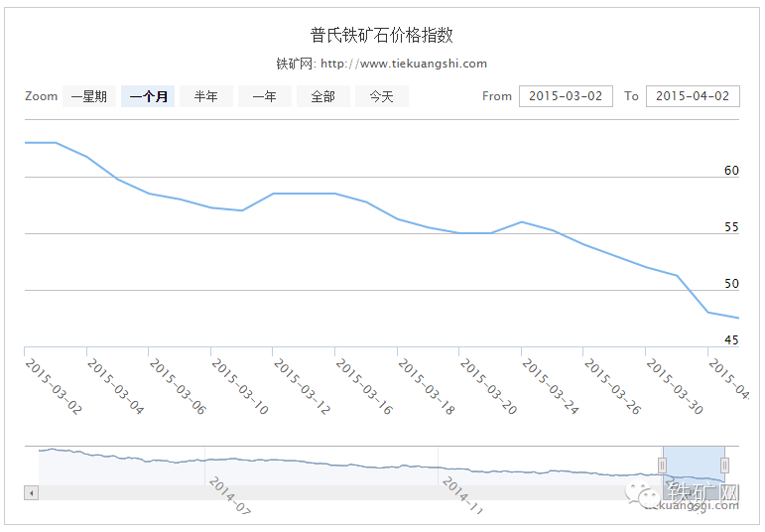Image resolution: width=765 pixels, height=532 pixels.
Task: Click the y-axis value 45
Action: (731, 340)
